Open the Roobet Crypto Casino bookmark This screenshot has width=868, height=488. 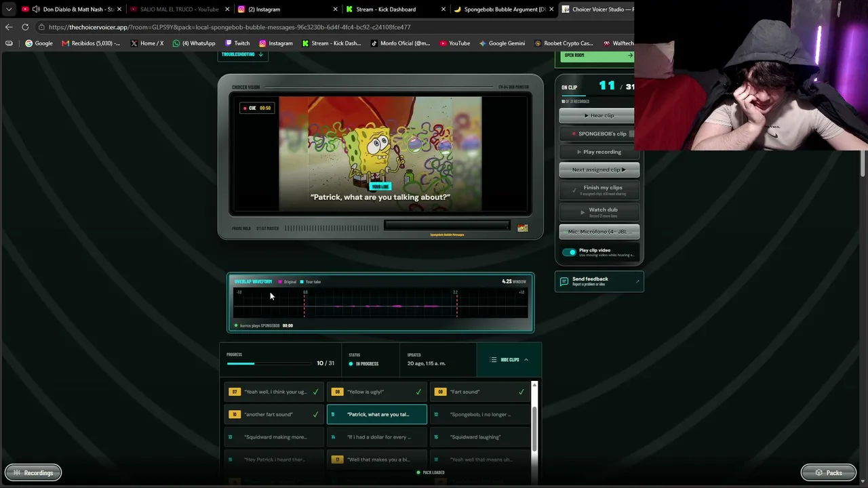[x=564, y=43]
